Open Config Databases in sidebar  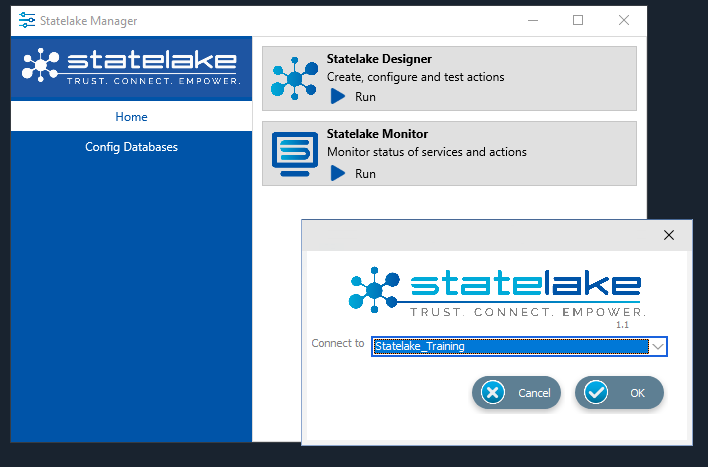pos(131,147)
